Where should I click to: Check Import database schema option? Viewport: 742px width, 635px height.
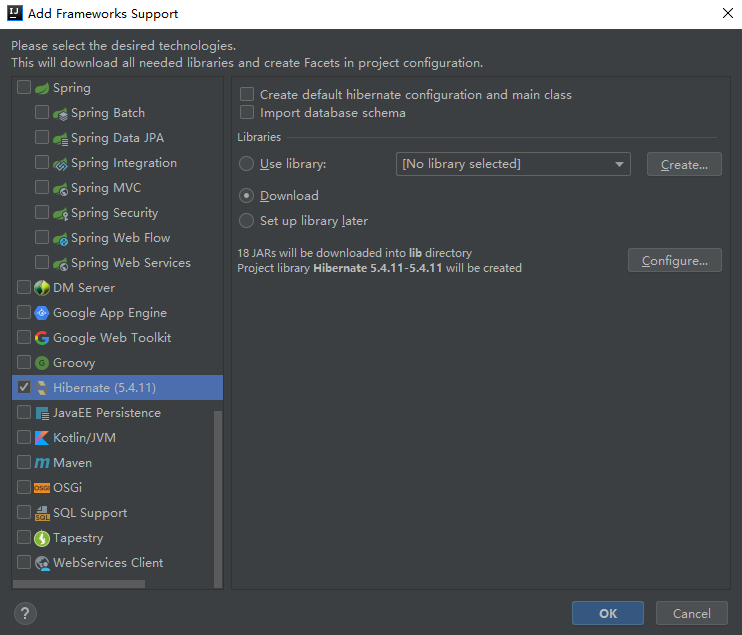coord(247,113)
